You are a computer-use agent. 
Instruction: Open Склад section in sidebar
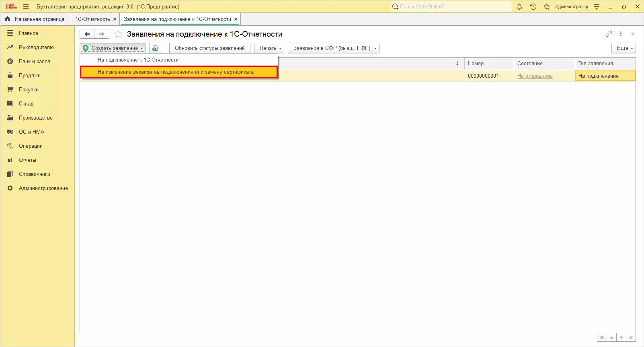pyautogui.click(x=37, y=104)
